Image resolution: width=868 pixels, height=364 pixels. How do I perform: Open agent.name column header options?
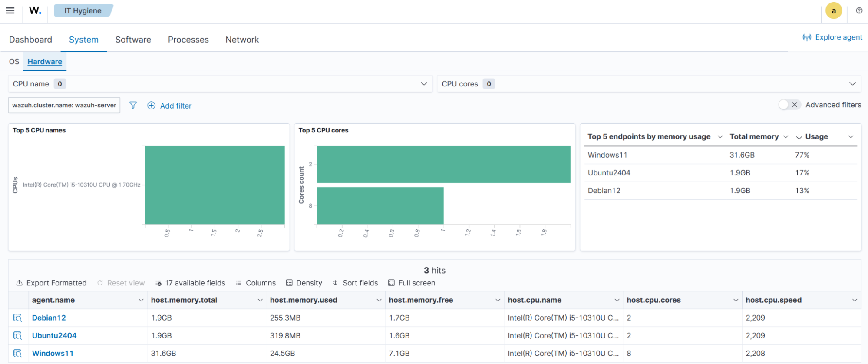pyautogui.click(x=141, y=300)
